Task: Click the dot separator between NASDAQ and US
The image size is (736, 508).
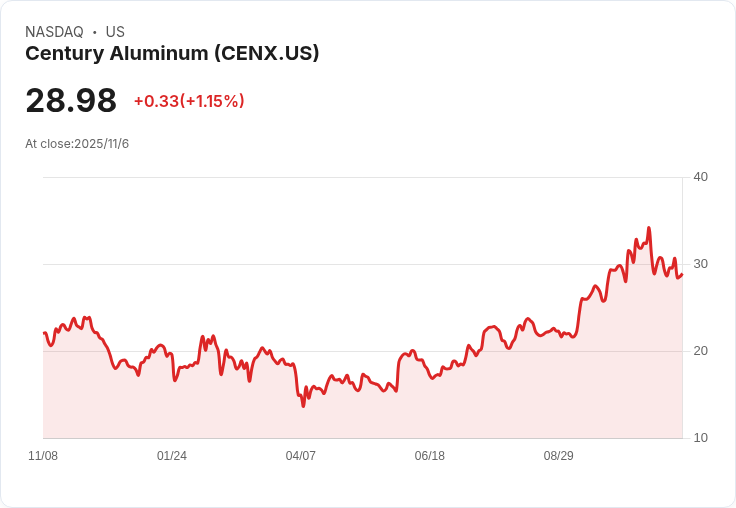Action: [94, 32]
